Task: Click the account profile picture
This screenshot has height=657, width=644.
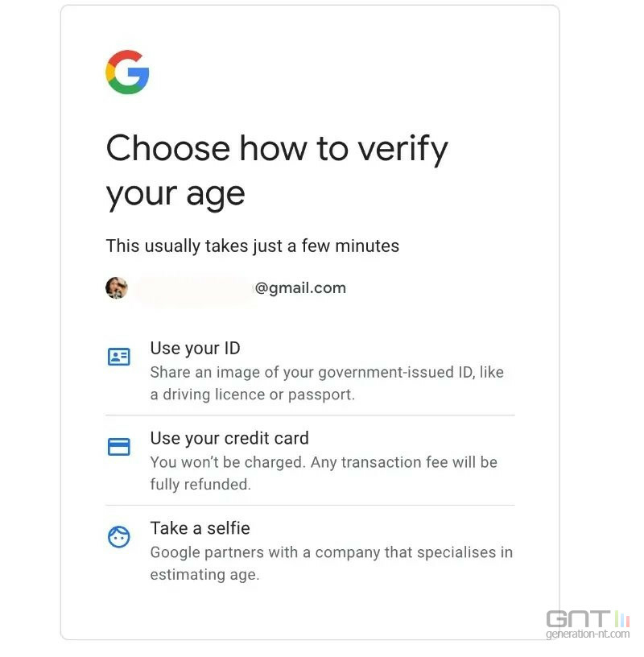Action: click(x=117, y=288)
